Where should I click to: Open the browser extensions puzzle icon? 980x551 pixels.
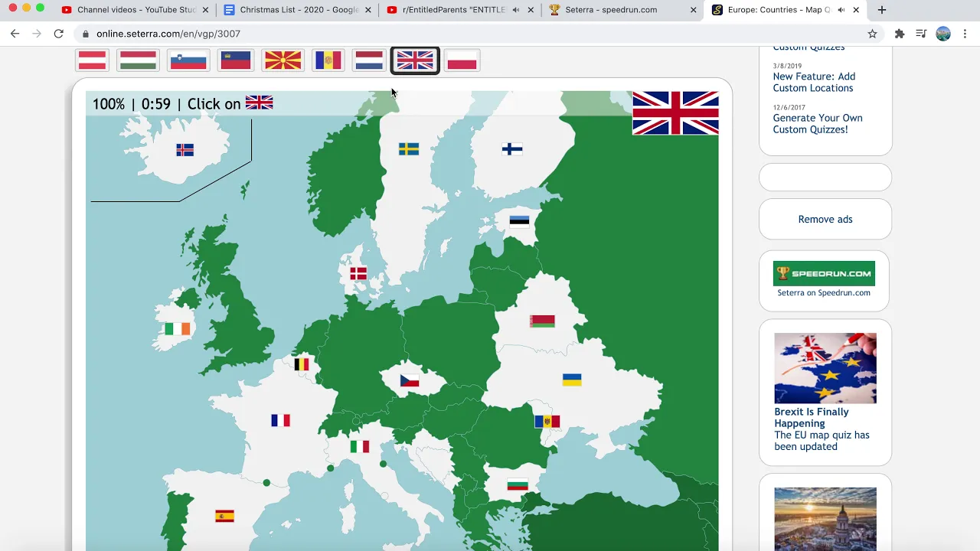coord(900,34)
